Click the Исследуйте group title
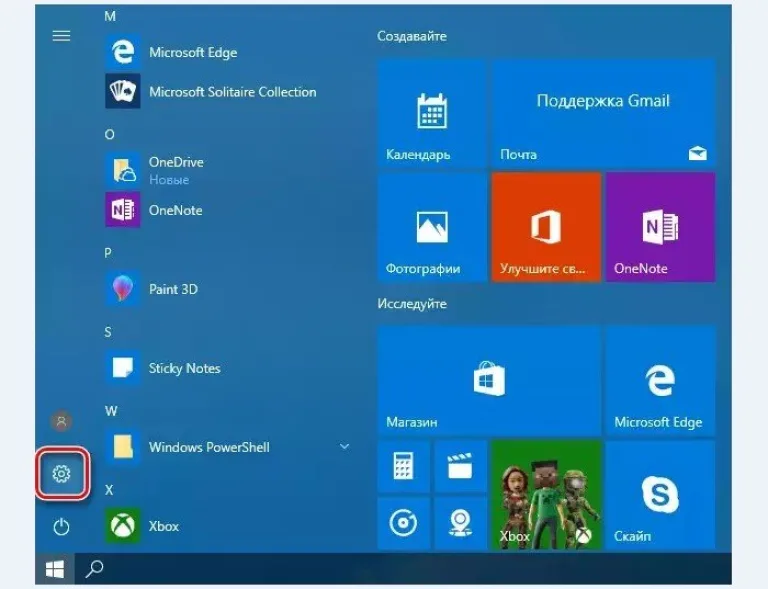The image size is (768, 589). [412, 304]
